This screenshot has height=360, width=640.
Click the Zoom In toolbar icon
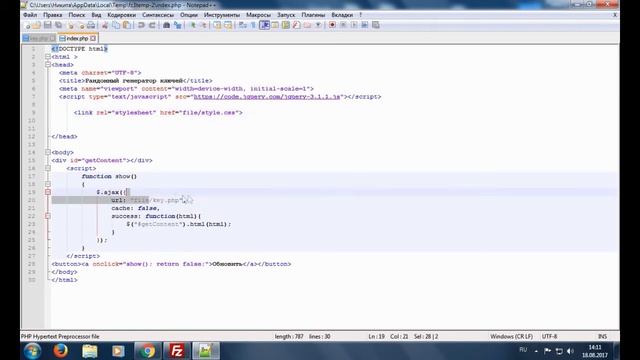coord(193,25)
